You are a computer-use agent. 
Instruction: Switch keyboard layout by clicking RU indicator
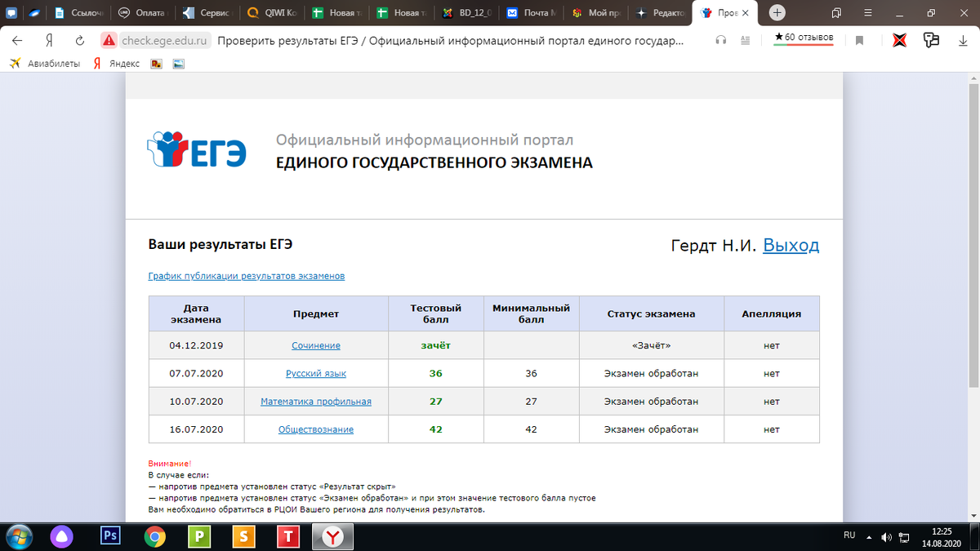coord(849,537)
